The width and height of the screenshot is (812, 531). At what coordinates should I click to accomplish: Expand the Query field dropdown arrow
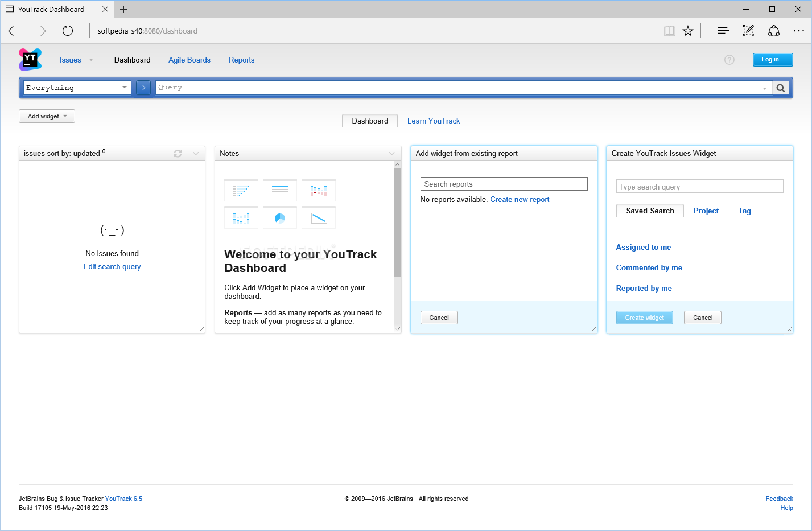[x=765, y=88]
